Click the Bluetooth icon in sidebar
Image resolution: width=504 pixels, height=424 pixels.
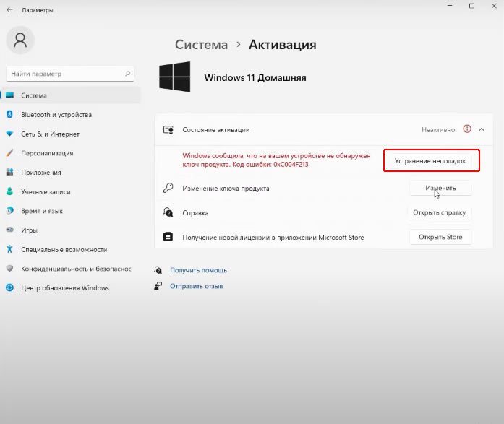click(x=9, y=114)
